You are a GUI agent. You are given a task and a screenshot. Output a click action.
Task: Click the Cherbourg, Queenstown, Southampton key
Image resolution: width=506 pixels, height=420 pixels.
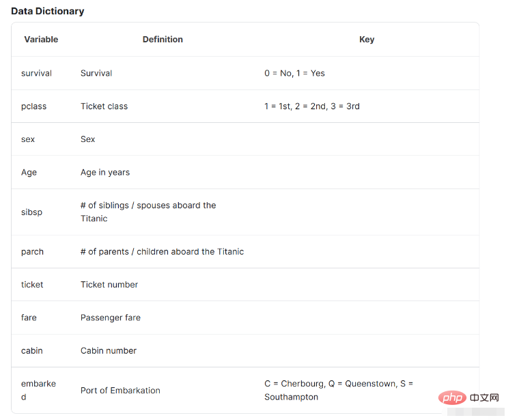pos(339,390)
